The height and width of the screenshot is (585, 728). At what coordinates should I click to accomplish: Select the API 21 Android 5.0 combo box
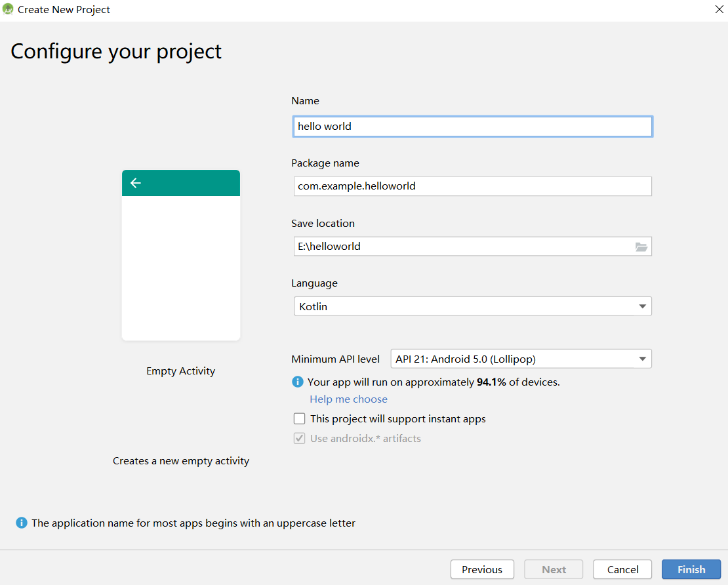pyautogui.click(x=521, y=359)
